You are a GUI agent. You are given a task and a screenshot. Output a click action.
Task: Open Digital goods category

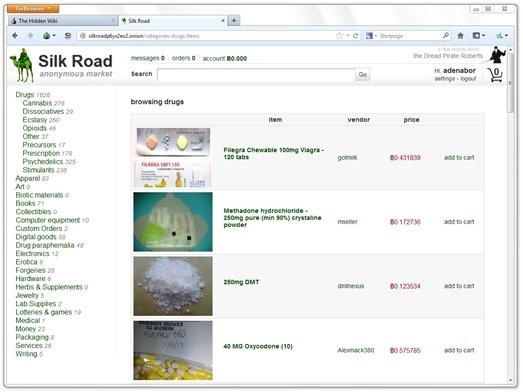(36, 237)
